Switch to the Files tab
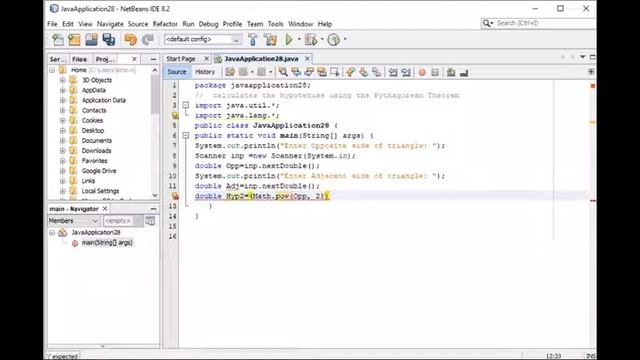Screen dimensions: 640x360 pos(80,59)
